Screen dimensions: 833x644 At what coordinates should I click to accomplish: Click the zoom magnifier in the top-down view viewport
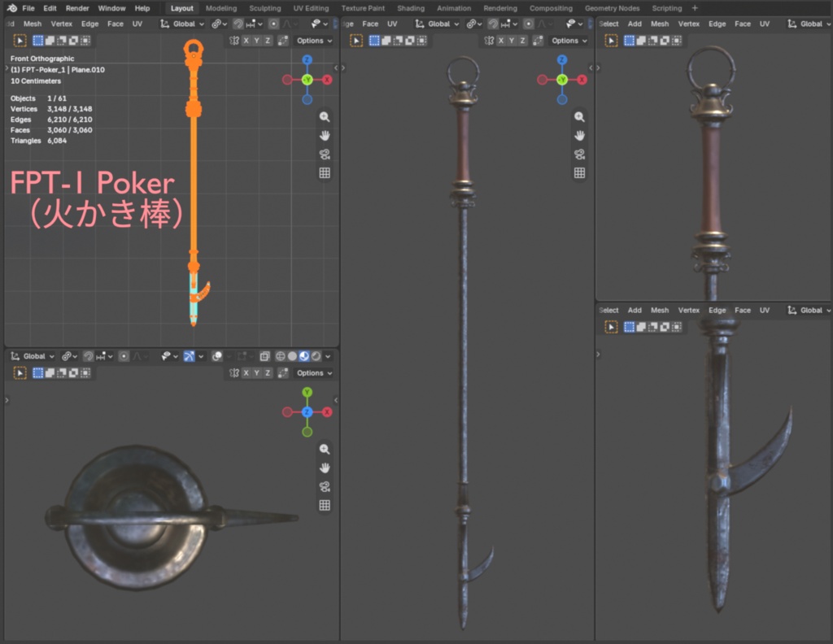coord(325,449)
